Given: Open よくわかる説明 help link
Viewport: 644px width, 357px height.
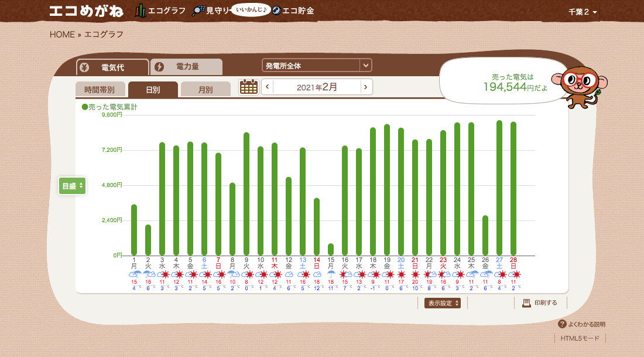Looking at the screenshot, I should click(581, 324).
